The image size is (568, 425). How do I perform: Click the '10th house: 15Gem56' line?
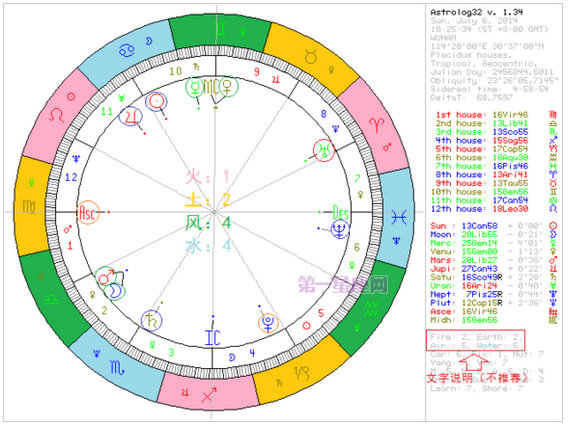(480, 192)
